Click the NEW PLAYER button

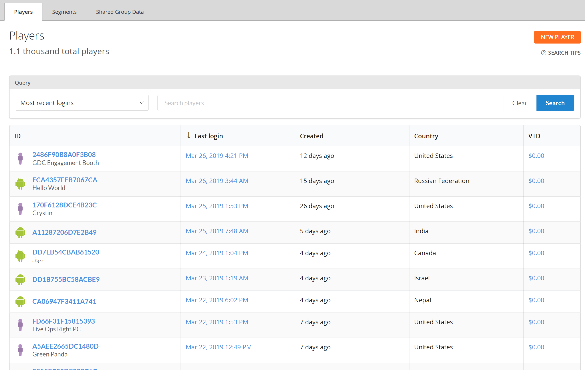(x=557, y=37)
